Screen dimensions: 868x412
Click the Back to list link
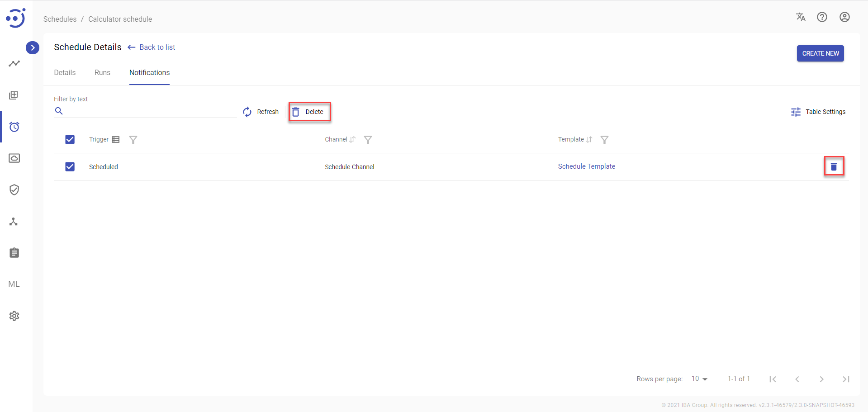pyautogui.click(x=157, y=47)
